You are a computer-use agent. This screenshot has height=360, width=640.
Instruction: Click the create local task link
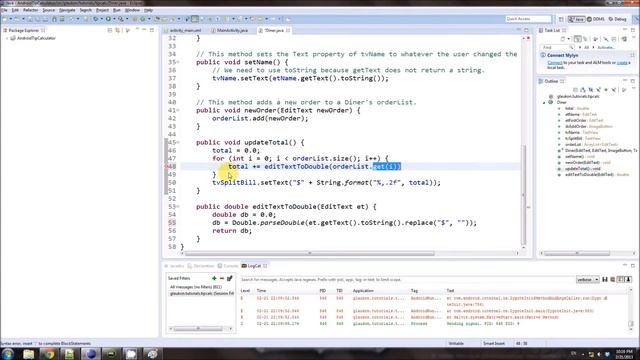[x=622, y=62]
